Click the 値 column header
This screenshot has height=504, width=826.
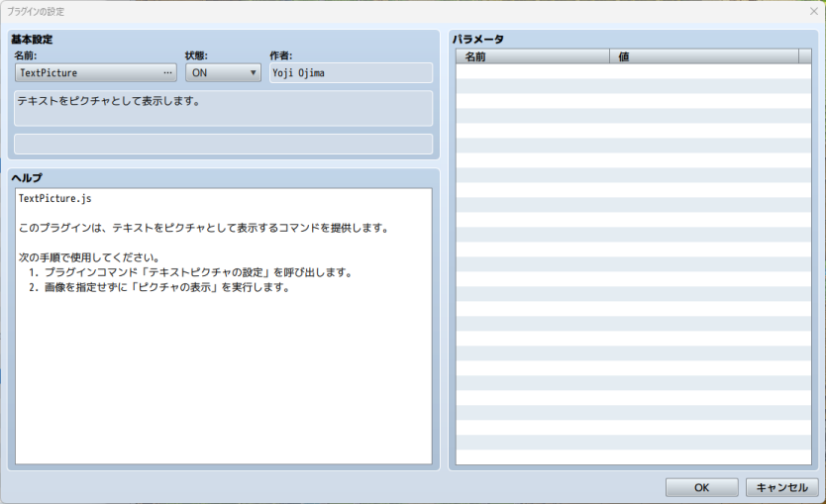(x=703, y=56)
